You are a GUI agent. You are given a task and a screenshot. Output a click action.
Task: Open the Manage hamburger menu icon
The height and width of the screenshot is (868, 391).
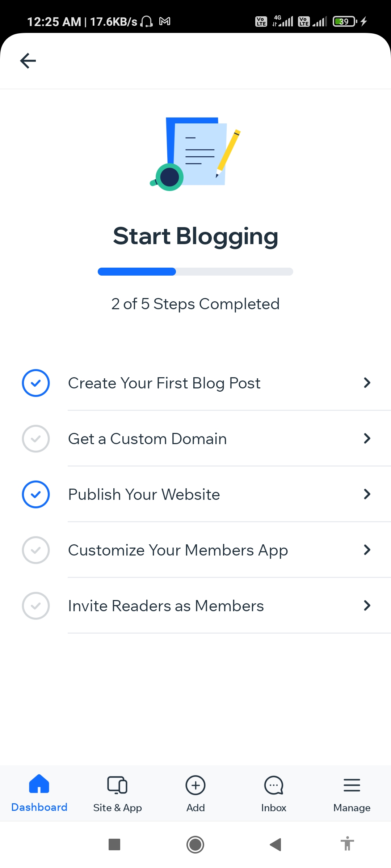point(352,785)
